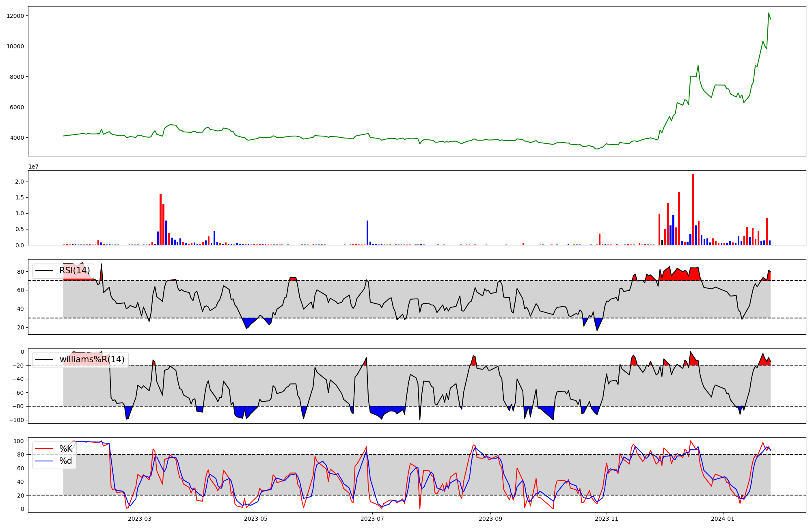This screenshot has width=812, height=528.
Task: Click the %d legend entry
Action: pos(66,461)
